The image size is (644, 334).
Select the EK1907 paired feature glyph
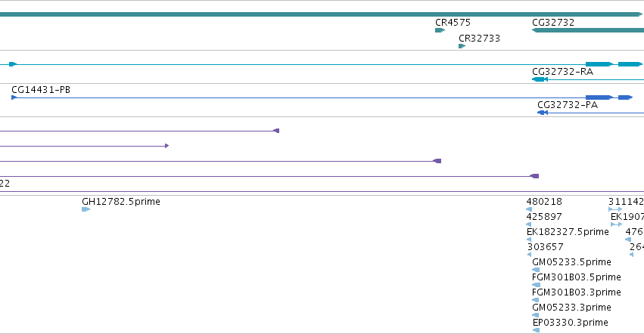[x=616, y=224]
